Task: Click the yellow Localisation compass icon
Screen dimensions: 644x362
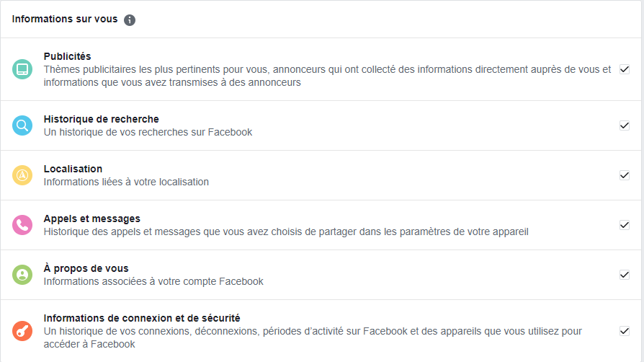Action: pyautogui.click(x=22, y=175)
